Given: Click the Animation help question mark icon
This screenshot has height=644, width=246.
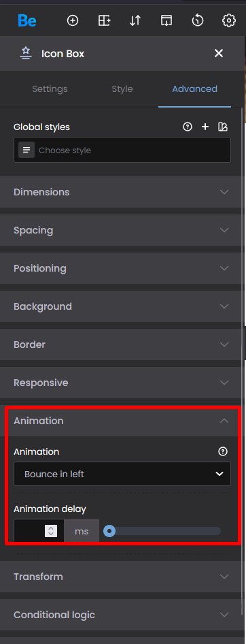Looking at the screenshot, I should tap(223, 451).
